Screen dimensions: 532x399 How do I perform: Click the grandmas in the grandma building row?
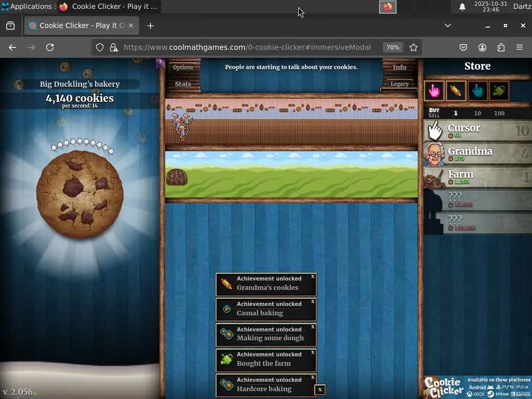pos(182,127)
